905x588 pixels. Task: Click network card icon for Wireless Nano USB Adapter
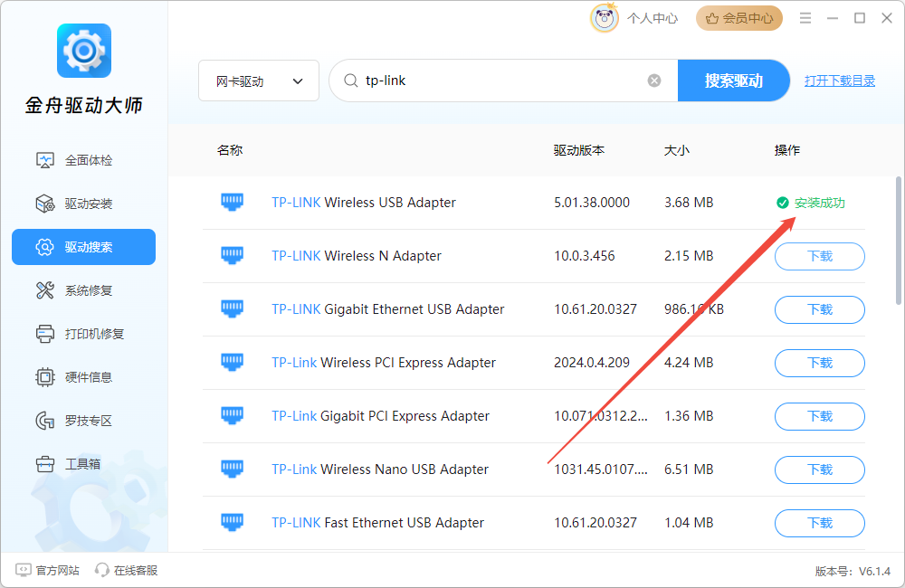pos(232,469)
